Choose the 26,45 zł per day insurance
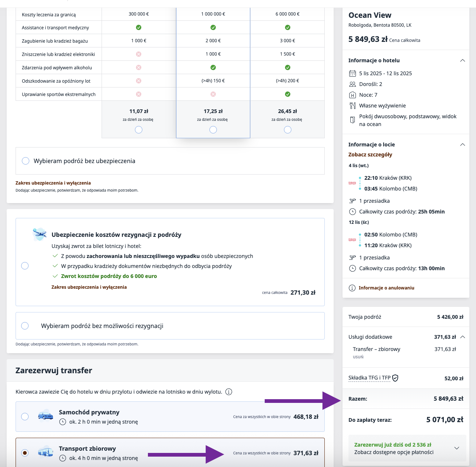Viewport: 476px width, 467px height. click(288, 130)
